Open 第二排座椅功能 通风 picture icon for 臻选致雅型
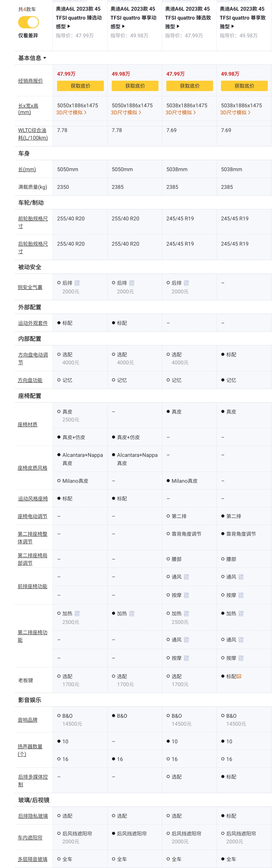 pos(186,640)
